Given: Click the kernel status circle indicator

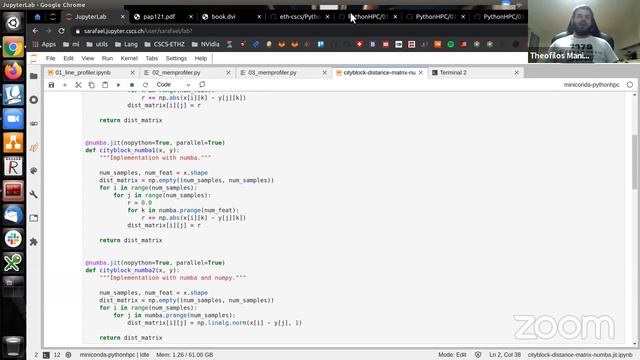Looking at the screenshot, I should (x=630, y=85).
